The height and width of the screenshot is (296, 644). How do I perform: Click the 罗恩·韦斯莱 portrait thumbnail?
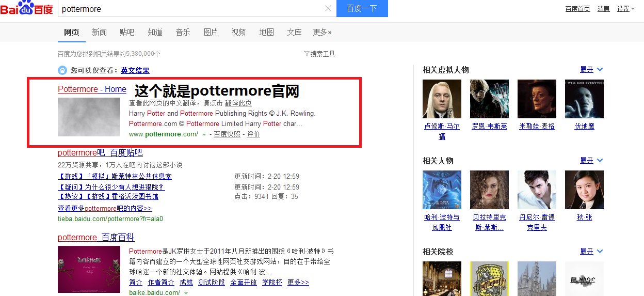(489, 99)
